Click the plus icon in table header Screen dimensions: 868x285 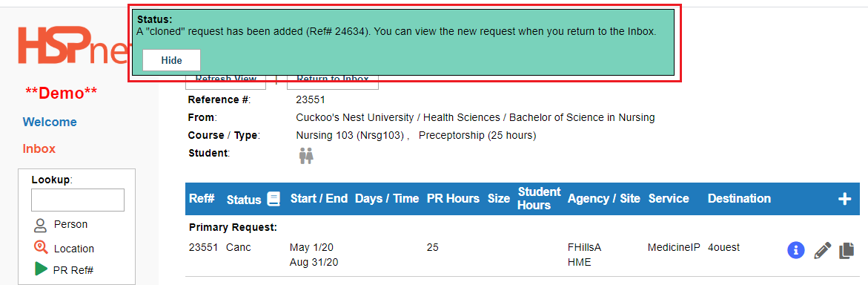(x=845, y=199)
